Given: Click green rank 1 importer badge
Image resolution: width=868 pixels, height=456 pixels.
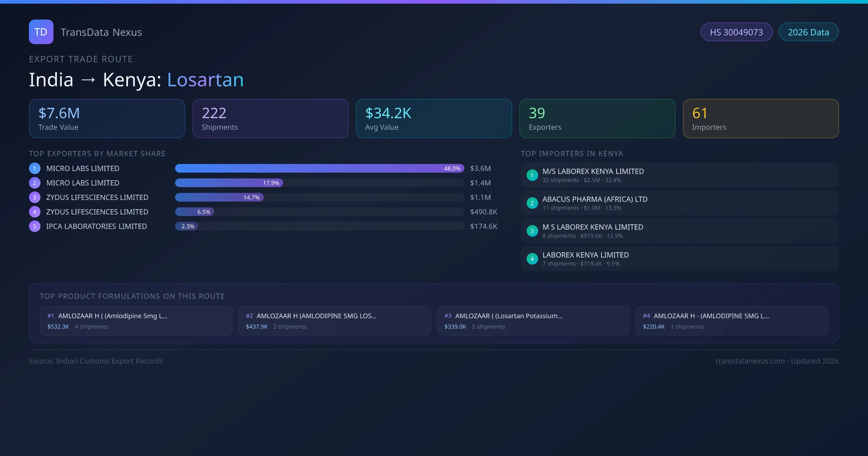Looking at the screenshot, I should (x=532, y=175).
